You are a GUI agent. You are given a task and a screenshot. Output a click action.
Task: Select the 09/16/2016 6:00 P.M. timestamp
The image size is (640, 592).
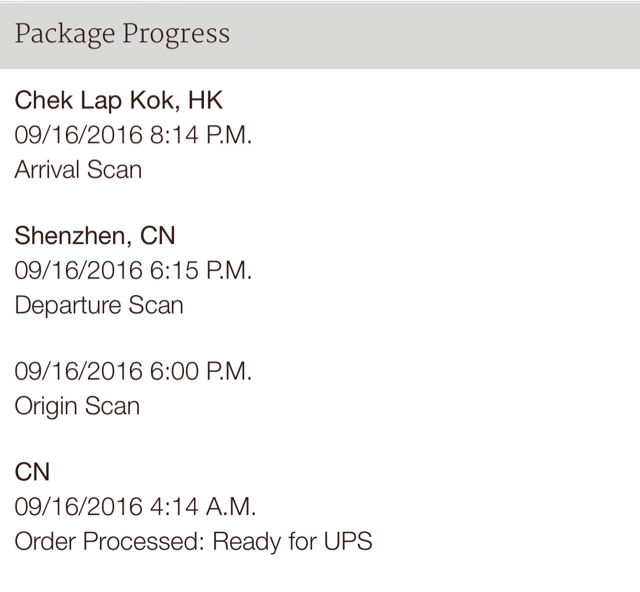133,371
